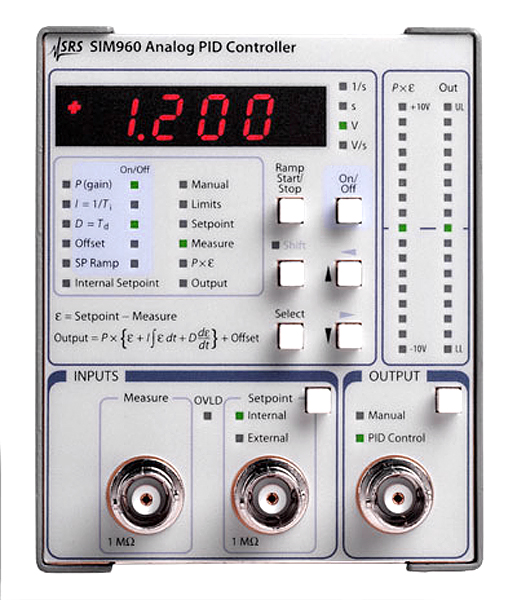Image resolution: width=517 pixels, height=600 pixels.
Task: Tap the Manual LED in the parameter list
Action: click(183, 184)
